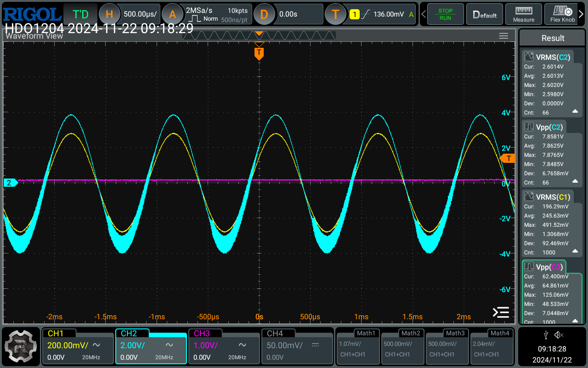
Task: Click the muted speaker icon
Action: click(559, 334)
